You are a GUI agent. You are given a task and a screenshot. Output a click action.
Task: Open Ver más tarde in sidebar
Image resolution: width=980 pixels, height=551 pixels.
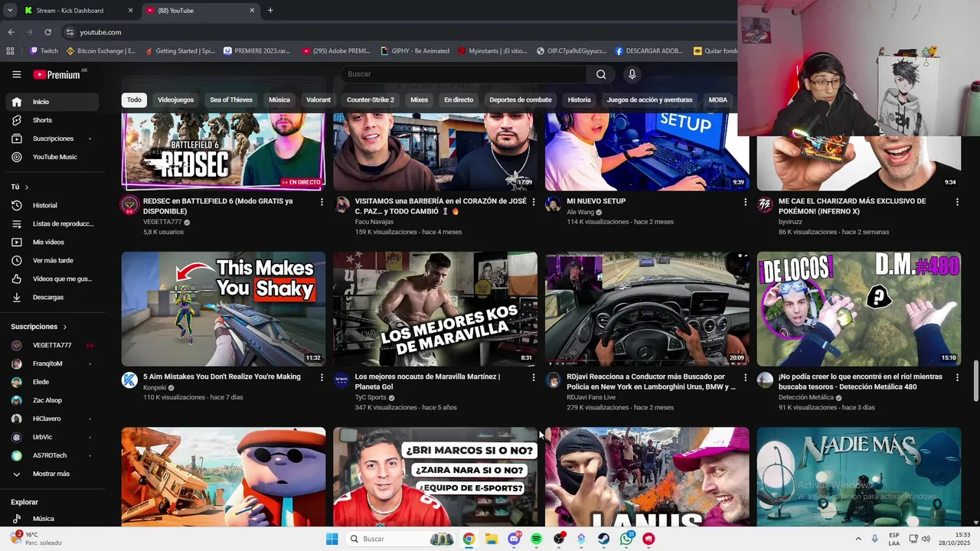[52, 260]
